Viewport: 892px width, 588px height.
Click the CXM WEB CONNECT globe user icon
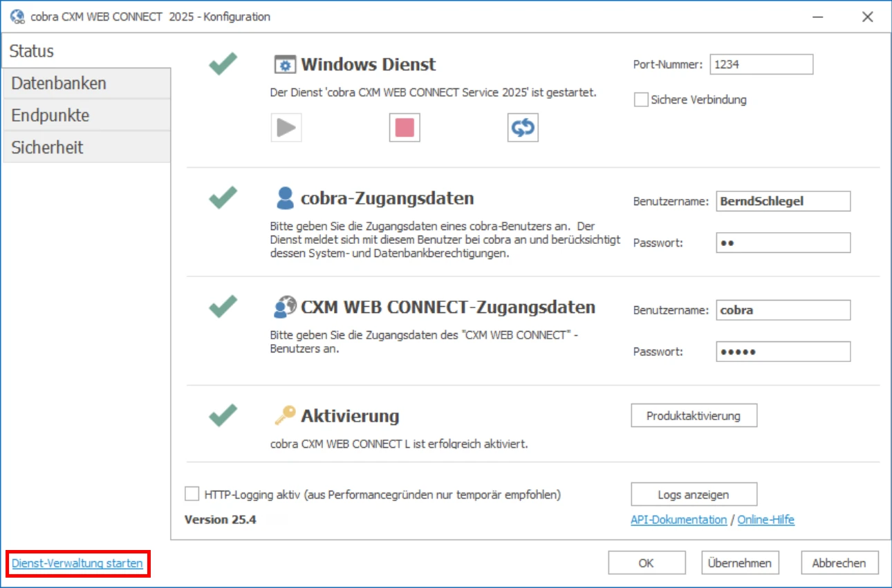pyautogui.click(x=284, y=307)
